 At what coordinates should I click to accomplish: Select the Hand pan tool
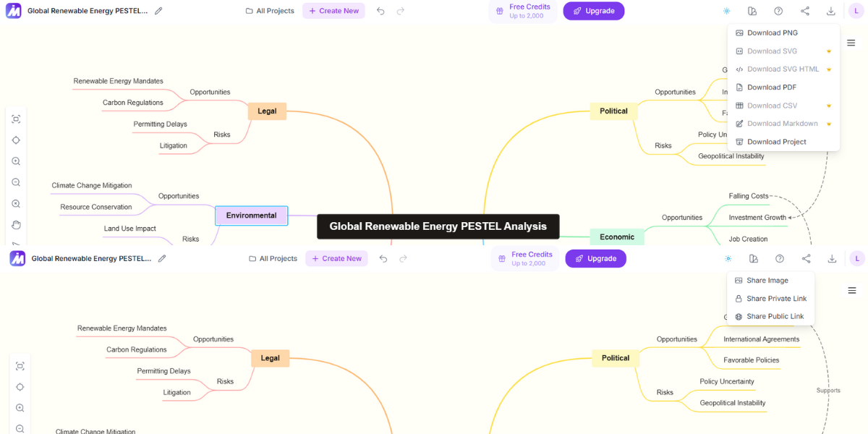[16, 225]
